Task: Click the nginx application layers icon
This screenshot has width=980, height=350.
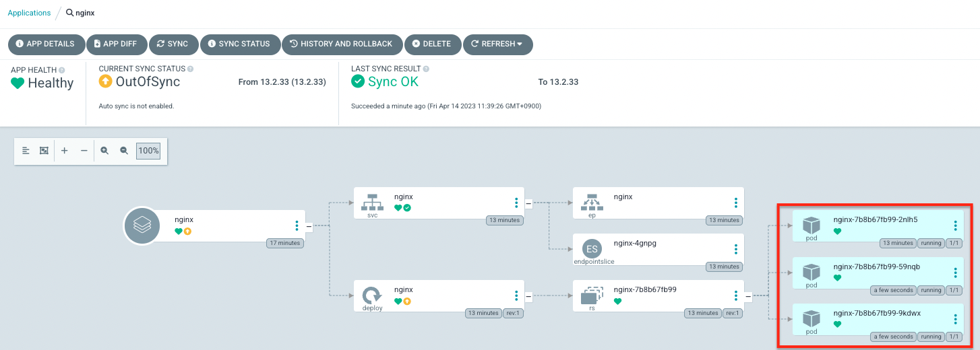Action: coord(142,225)
